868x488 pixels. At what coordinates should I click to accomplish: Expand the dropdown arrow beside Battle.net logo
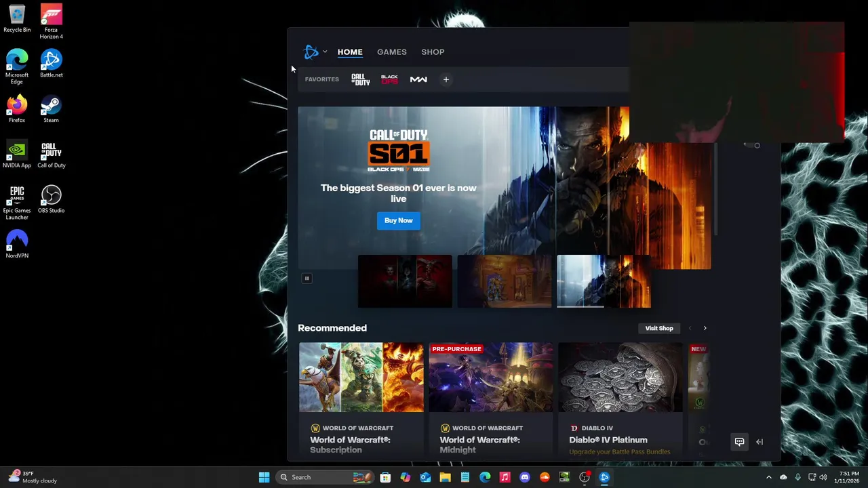coord(325,52)
